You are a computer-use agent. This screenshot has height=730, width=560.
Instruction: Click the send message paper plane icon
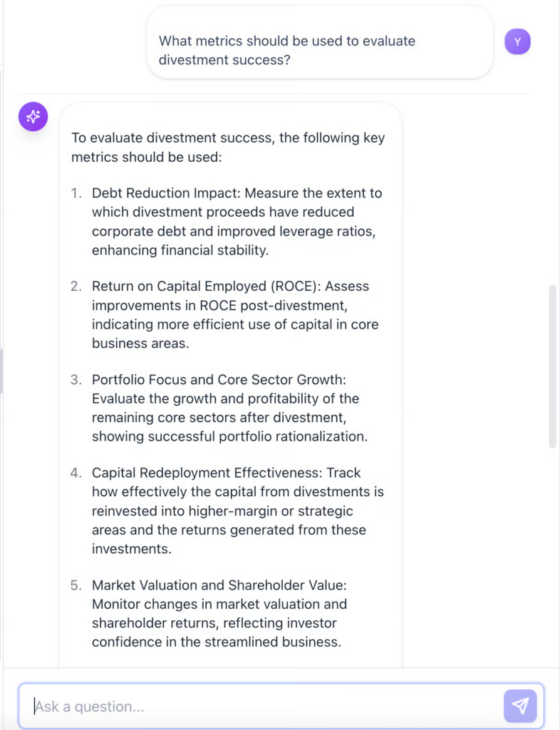520,706
